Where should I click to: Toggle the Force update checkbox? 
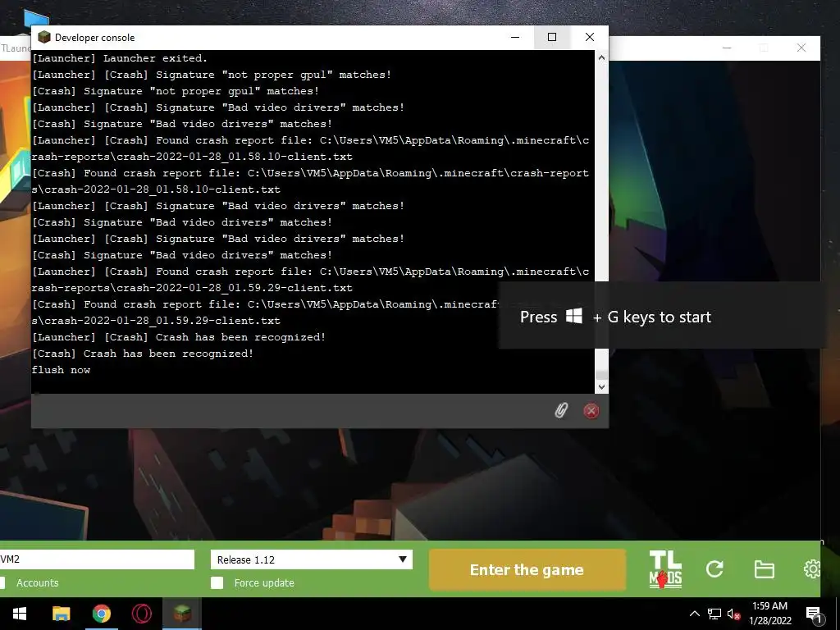(x=217, y=583)
